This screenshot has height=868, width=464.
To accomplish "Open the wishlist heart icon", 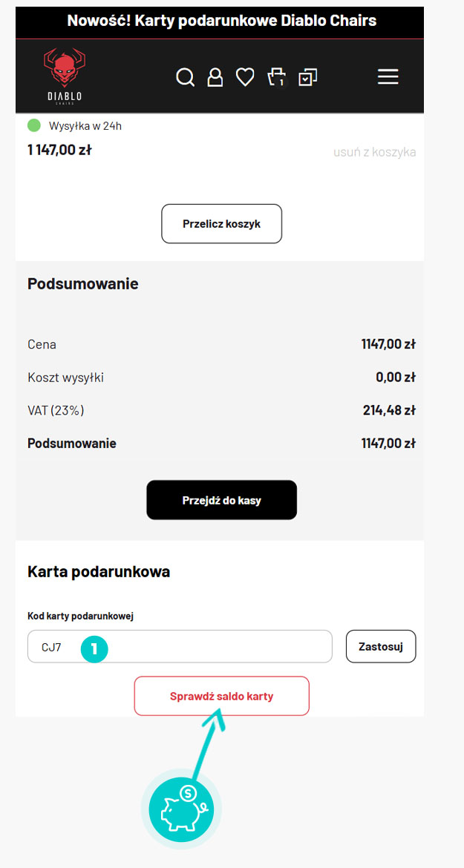I will (245, 76).
